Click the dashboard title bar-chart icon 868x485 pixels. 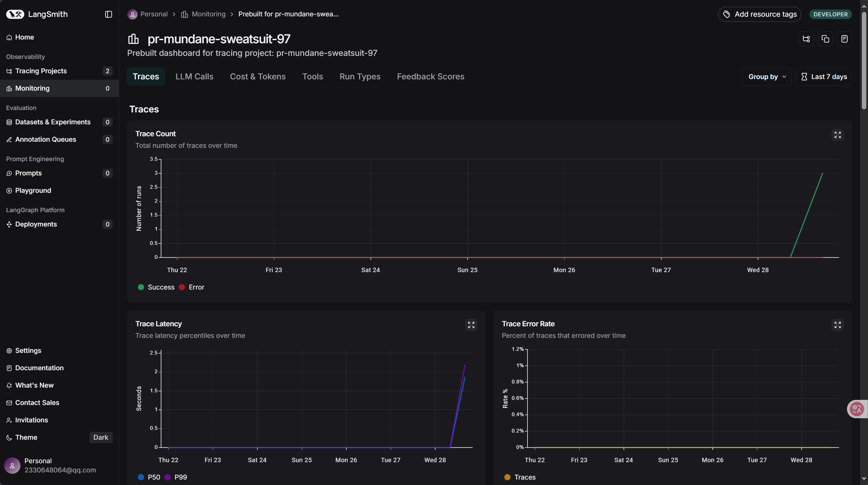[133, 39]
